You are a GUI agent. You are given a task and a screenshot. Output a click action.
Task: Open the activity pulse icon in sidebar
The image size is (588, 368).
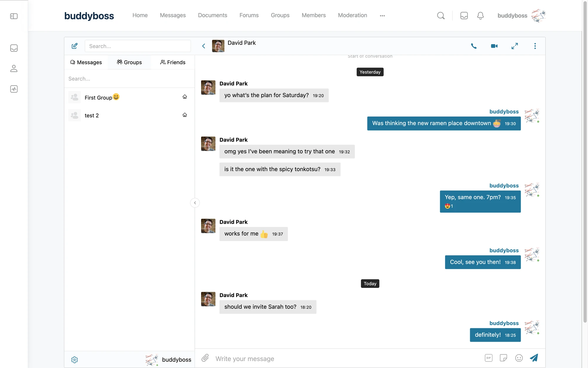pyautogui.click(x=14, y=89)
